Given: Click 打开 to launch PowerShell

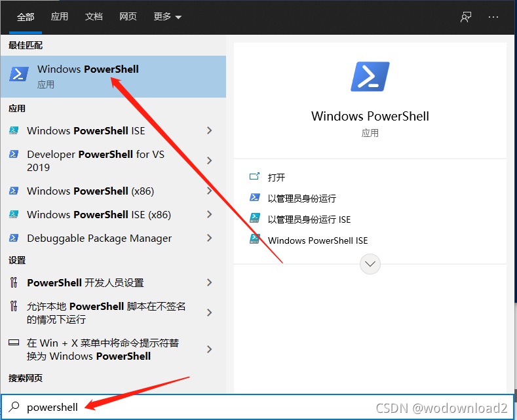Looking at the screenshot, I should 277,178.
